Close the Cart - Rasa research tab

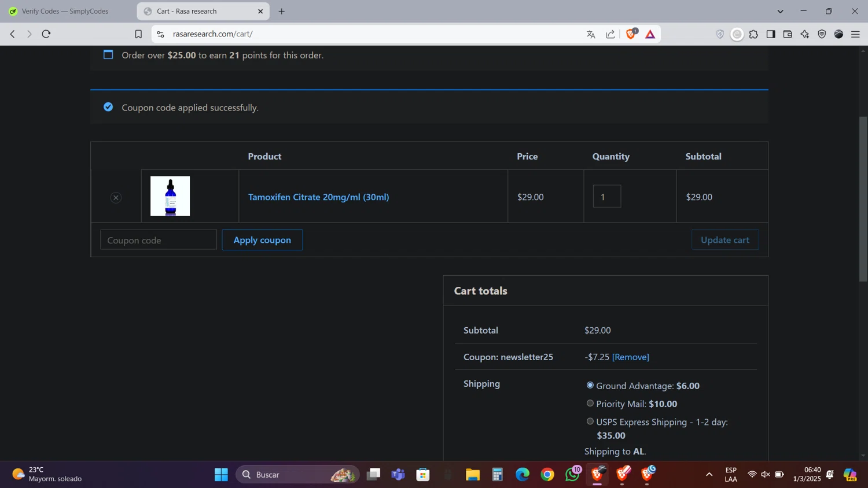pyautogui.click(x=260, y=12)
